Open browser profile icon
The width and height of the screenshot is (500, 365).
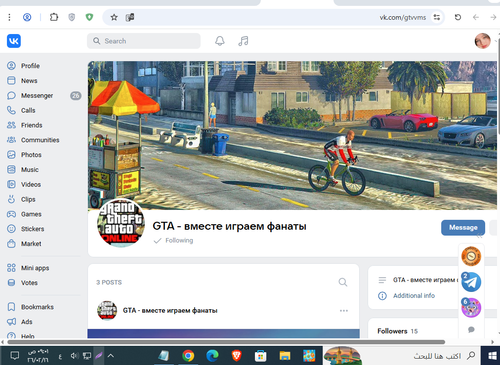[x=27, y=17]
